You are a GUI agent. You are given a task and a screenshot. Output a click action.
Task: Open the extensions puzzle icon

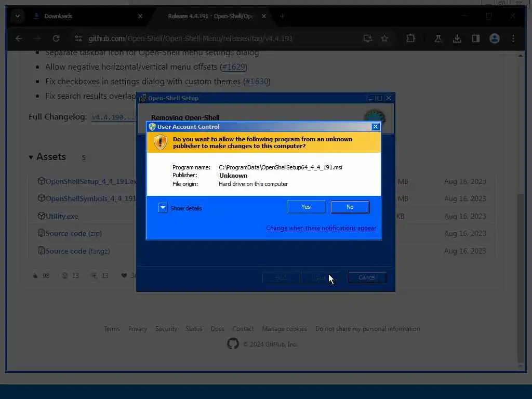[410, 38]
